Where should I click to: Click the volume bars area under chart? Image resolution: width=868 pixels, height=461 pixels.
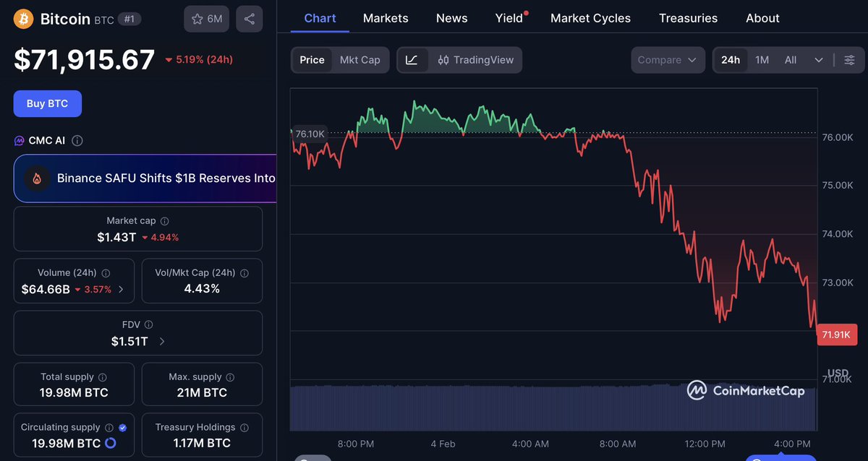[553, 408]
